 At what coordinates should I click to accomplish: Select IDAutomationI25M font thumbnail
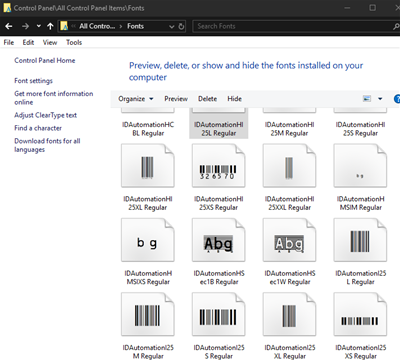pyautogui.click(x=148, y=314)
